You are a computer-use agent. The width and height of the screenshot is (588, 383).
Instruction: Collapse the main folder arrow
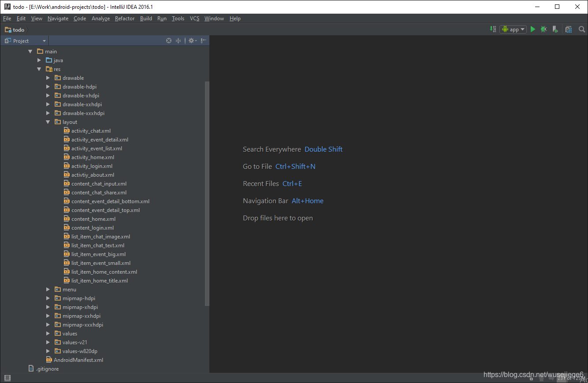[30, 52]
